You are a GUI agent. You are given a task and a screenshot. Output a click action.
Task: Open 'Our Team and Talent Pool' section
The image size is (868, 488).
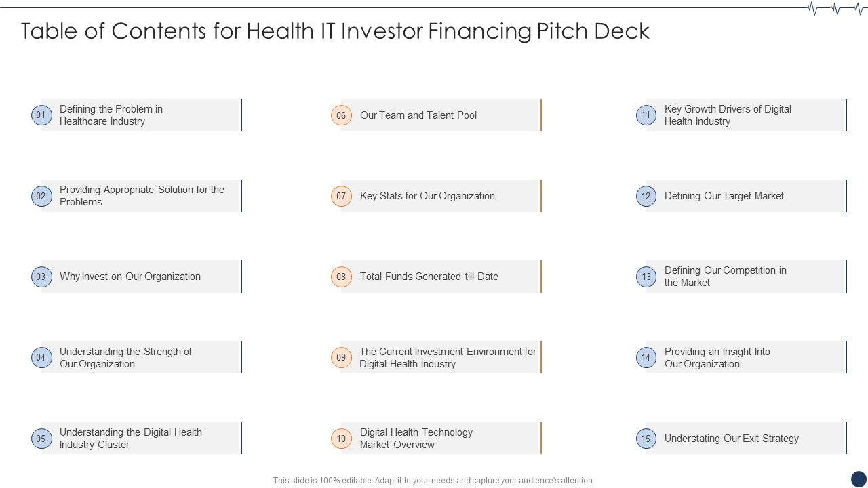(x=418, y=115)
